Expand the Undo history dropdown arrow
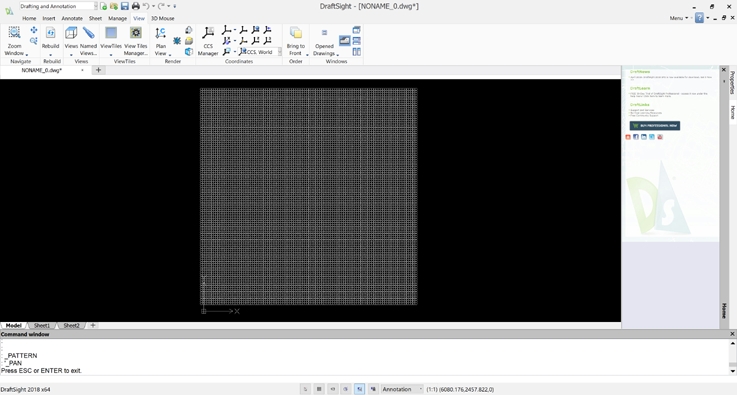Image resolution: width=737 pixels, height=395 pixels. (153, 6)
